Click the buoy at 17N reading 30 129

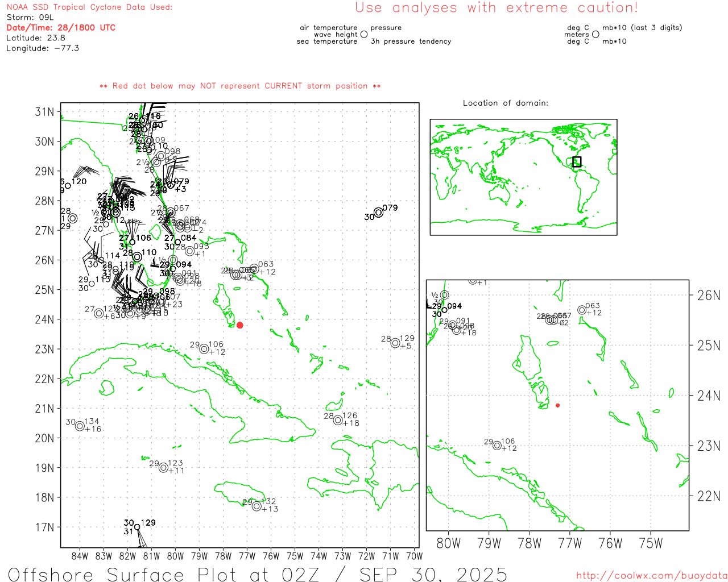(137, 527)
